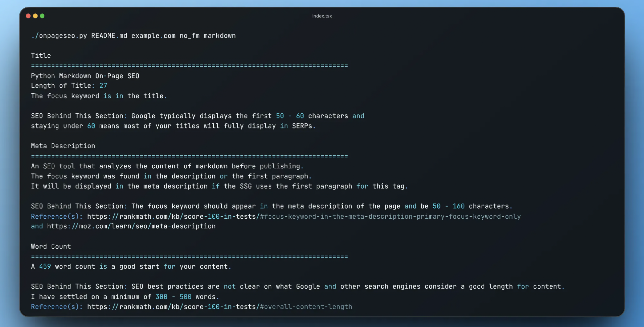This screenshot has height=327, width=644.
Task: Click the "SEO best practices are not clear" line
Action: tap(298, 287)
